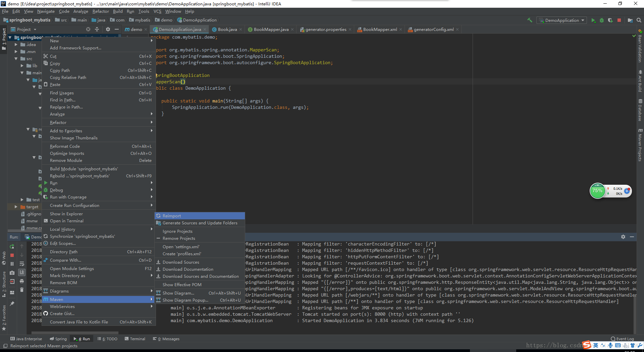Screen dimensions: 644x352
Task: Choose Generate Sources and Update Folders
Action: pyautogui.click(x=200, y=223)
